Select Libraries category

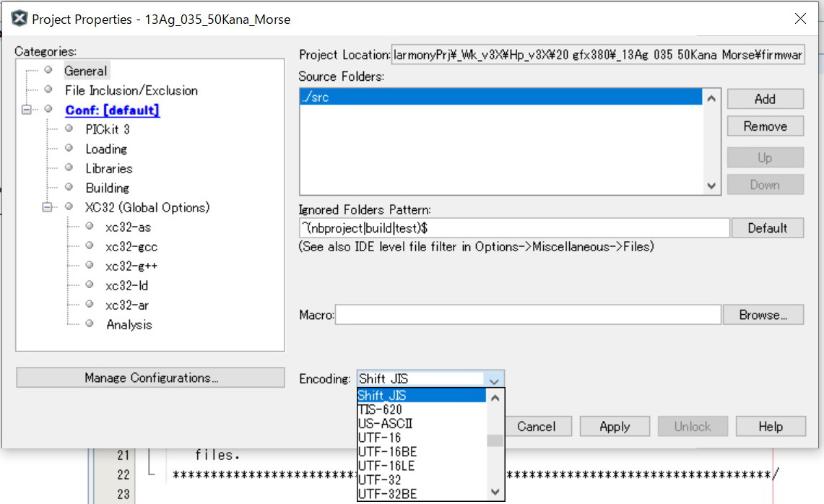(x=109, y=168)
